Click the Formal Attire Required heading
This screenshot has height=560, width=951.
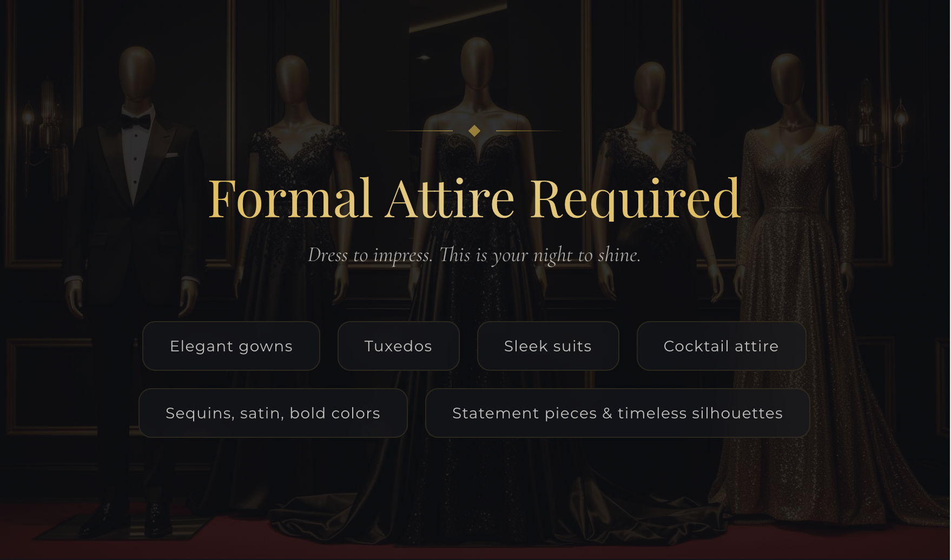pos(474,198)
